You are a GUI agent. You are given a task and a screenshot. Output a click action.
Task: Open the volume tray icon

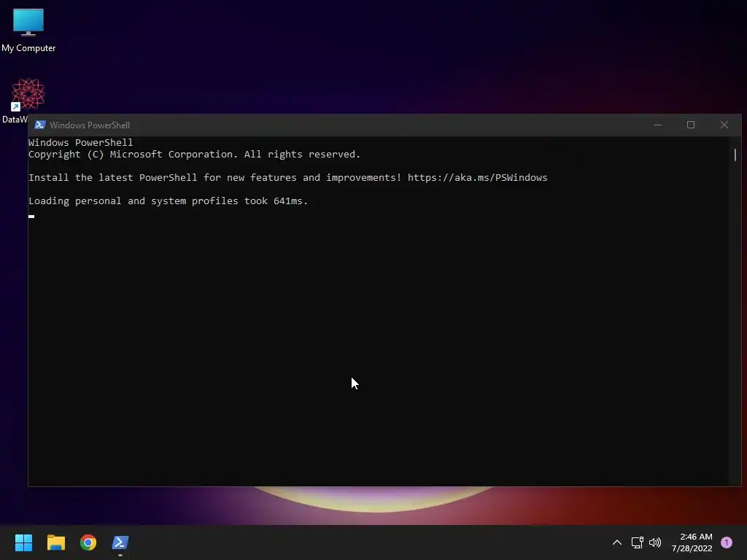click(x=655, y=542)
